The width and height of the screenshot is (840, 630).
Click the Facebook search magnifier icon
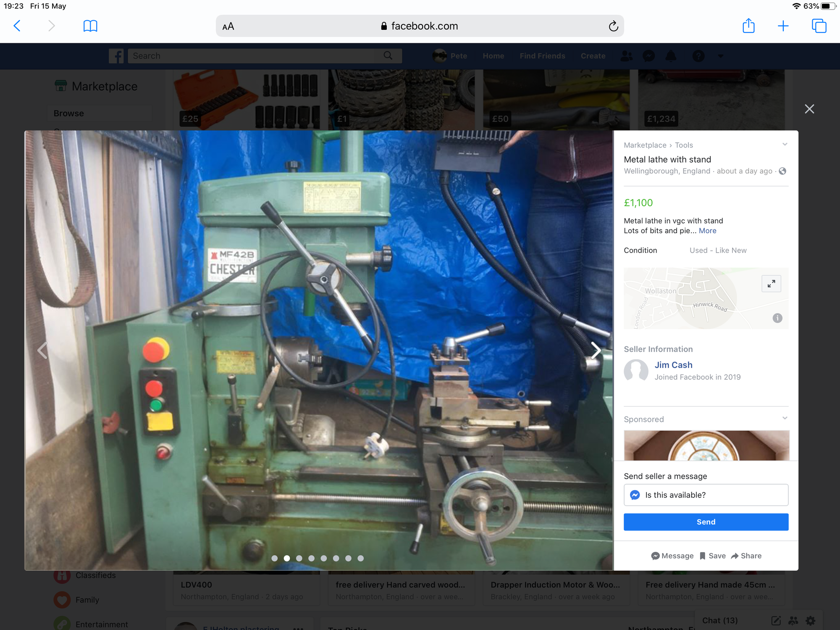tap(388, 55)
